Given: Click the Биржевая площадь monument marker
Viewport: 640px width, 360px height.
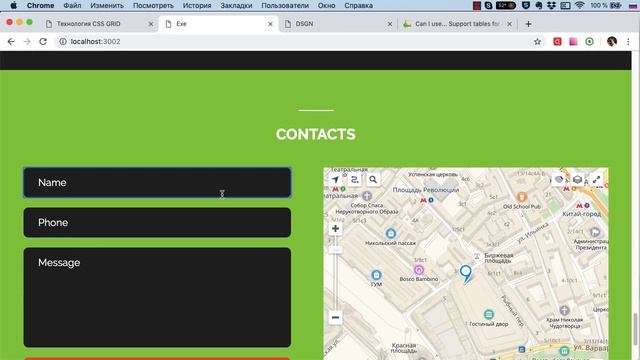Looking at the screenshot, I should point(477,256).
